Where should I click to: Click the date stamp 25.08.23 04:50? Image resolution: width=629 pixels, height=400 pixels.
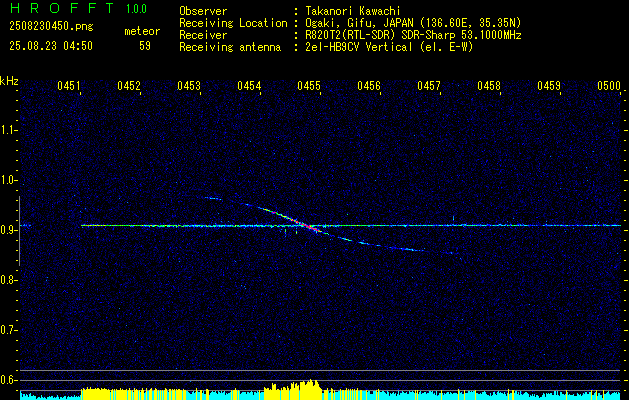click(x=51, y=46)
